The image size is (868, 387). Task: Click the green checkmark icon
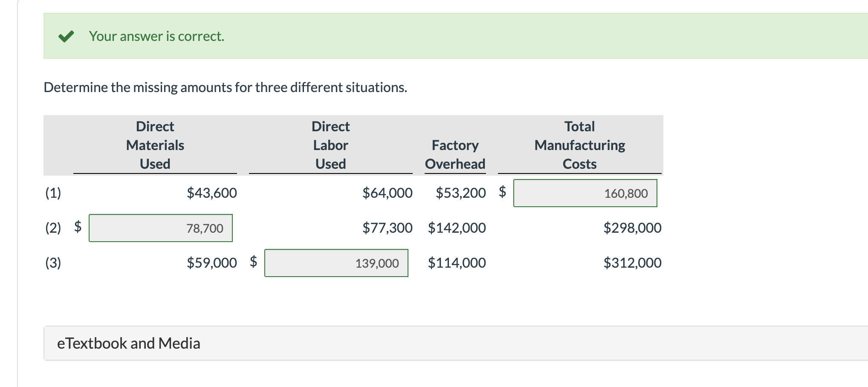point(67,37)
